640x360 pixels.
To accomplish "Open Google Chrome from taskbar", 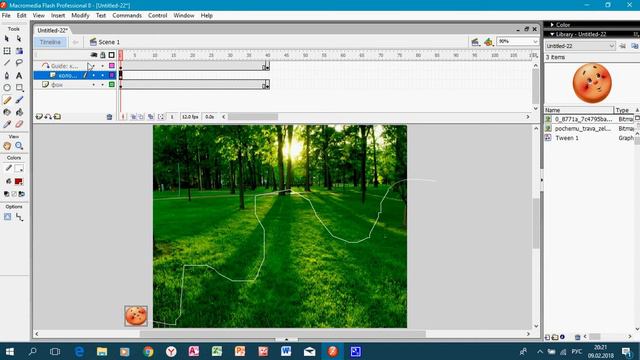I will click(148, 351).
